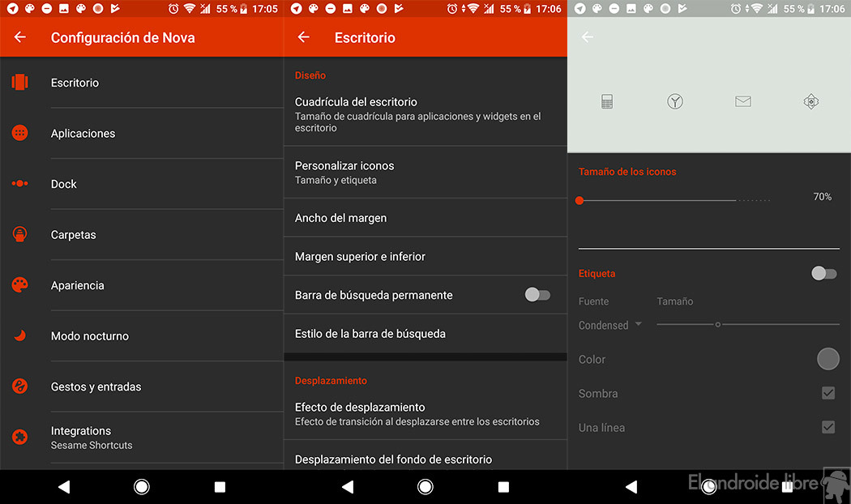
Task: Toggle Barra de búsqueda permanente switch
Action: click(x=537, y=295)
